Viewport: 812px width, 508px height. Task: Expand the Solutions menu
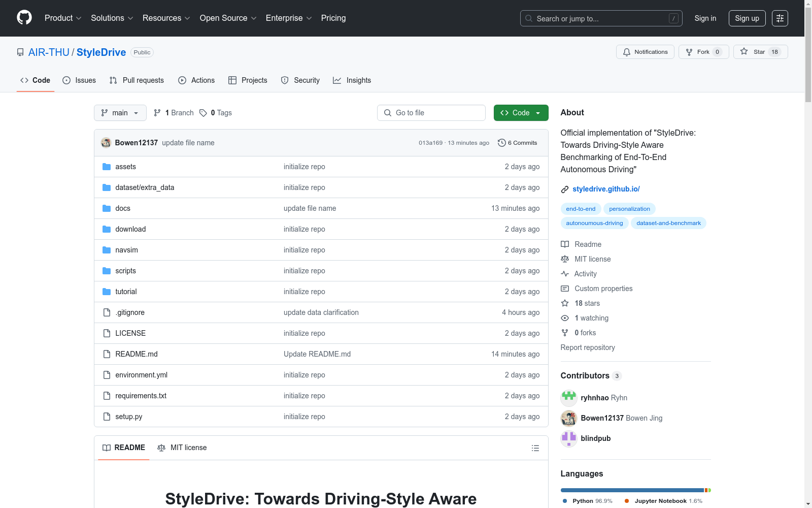(112, 18)
